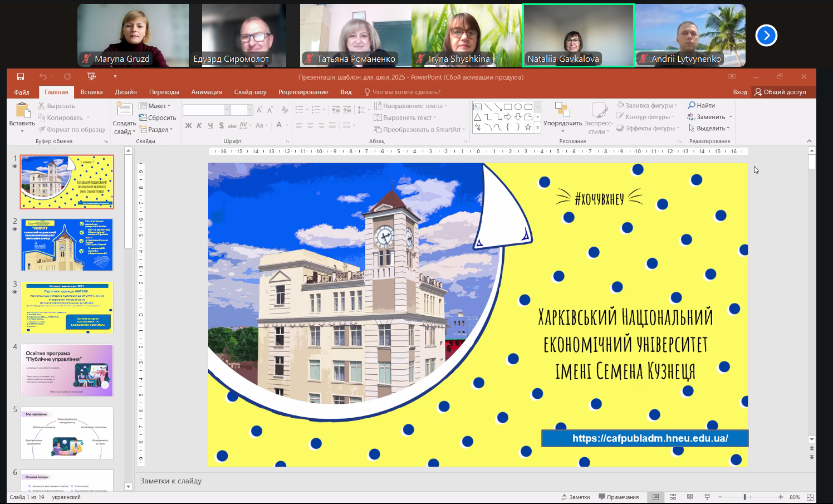Open the Анимация ribbon tab
Viewport: 833px width, 504px height.
(x=207, y=92)
